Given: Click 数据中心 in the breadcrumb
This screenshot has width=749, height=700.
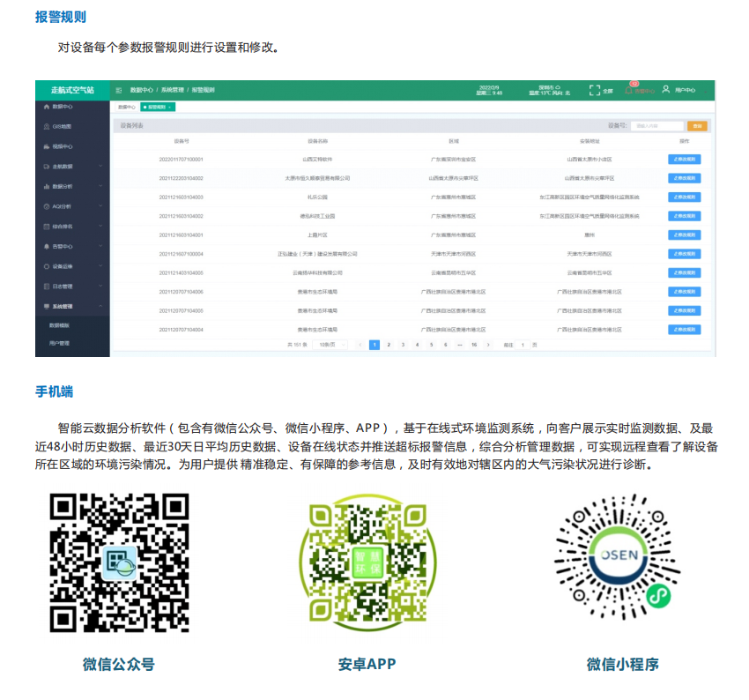Looking at the screenshot, I should pos(142,90).
